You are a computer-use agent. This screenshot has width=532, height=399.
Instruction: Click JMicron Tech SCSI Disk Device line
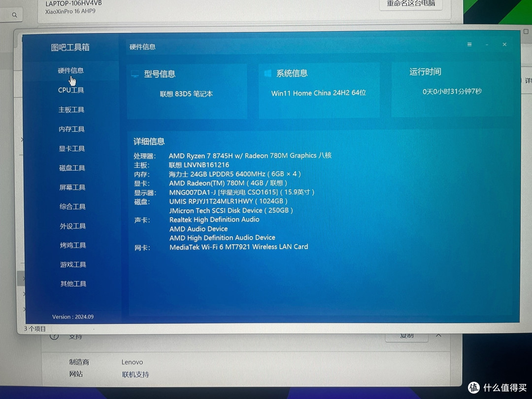[231, 211]
